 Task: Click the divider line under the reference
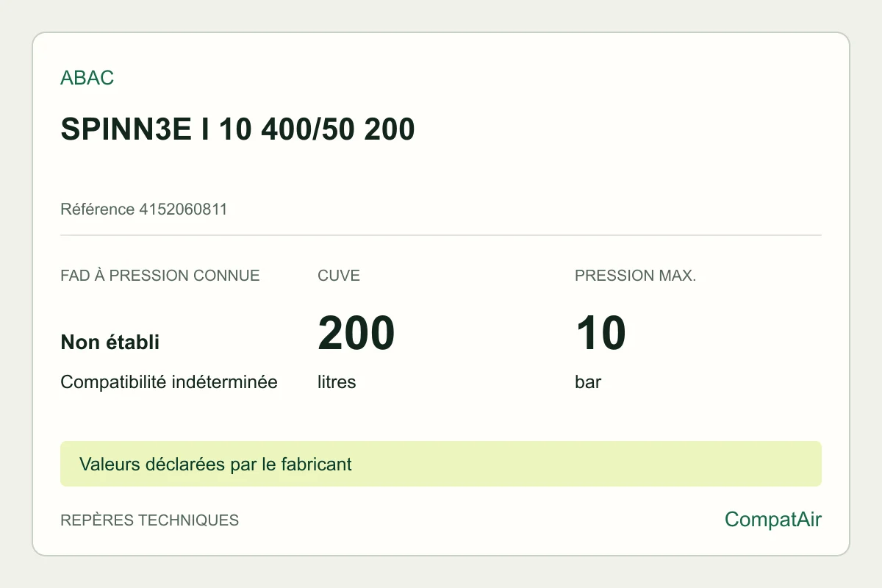click(x=441, y=235)
